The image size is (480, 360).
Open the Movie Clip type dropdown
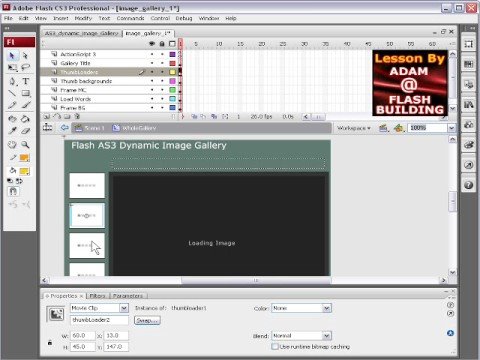99,308
